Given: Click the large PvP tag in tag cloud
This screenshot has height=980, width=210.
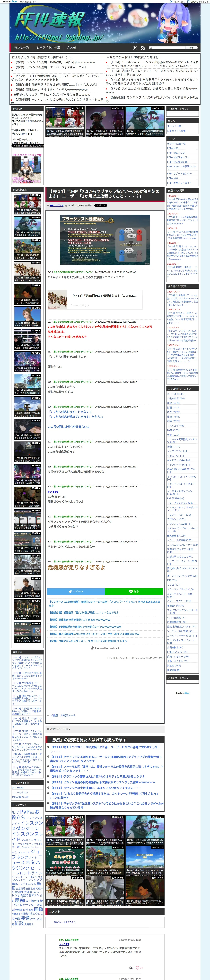Looking at the screenshot, I should 24,812.
